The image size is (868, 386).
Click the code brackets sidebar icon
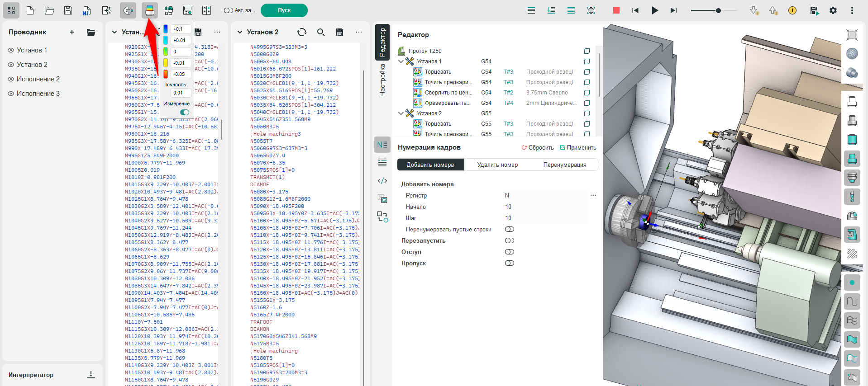pos(382,181)
